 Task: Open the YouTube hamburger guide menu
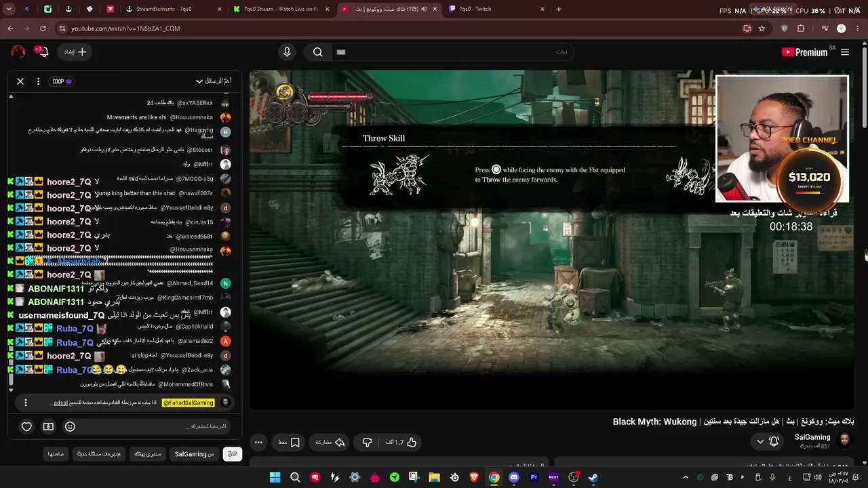point(845,52)
